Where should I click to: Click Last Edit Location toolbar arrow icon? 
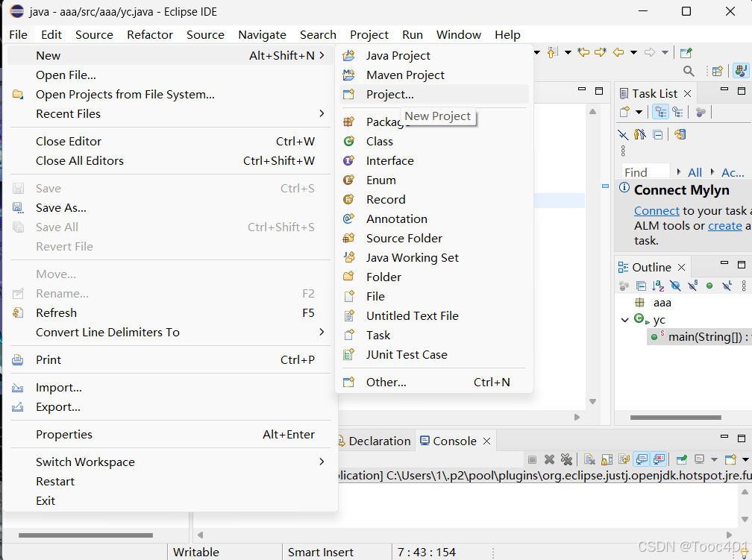point(553,52)
